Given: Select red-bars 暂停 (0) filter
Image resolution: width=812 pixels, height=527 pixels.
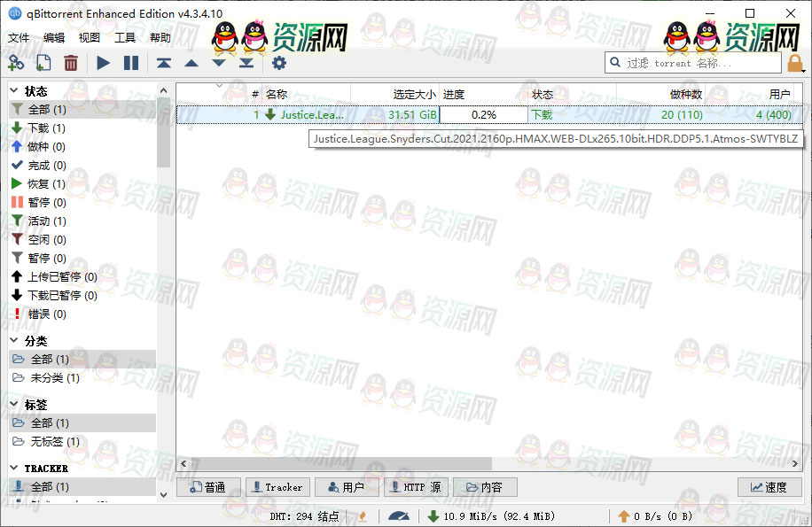Looking at the screenshot, I should pos(82,202).
